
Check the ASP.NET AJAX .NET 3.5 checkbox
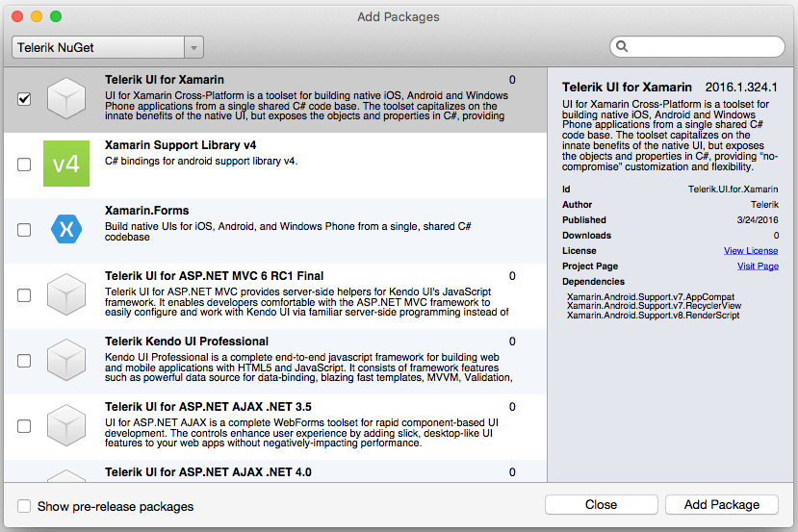point(24,426)
